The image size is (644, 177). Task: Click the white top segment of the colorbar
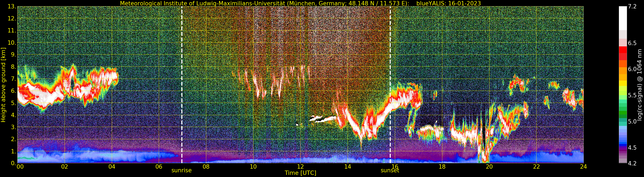623,18
